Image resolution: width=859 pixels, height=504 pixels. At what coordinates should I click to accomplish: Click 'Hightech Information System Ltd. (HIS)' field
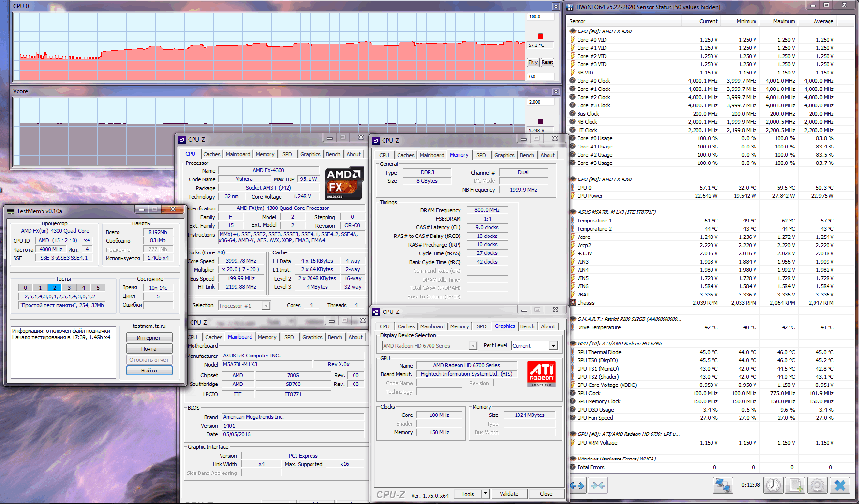[466, 374]
